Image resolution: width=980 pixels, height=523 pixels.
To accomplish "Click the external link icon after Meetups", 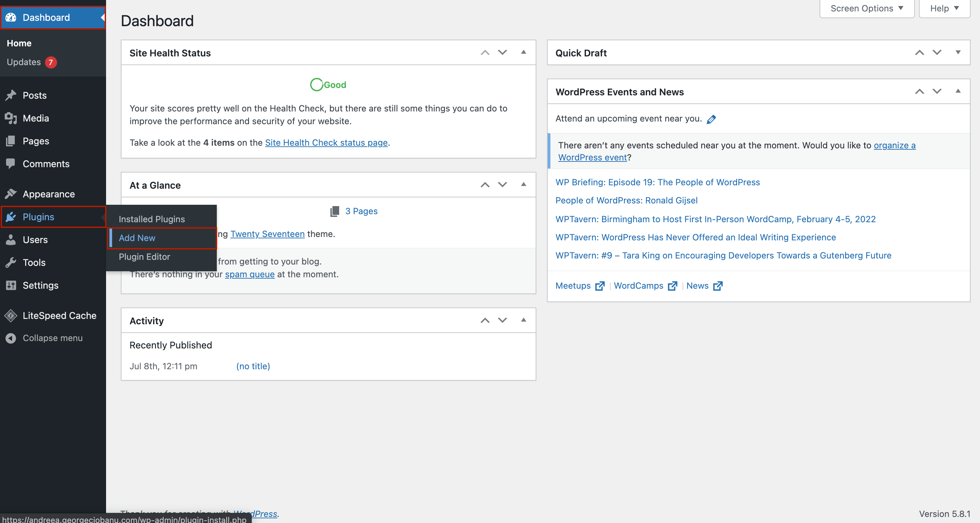I will pos(600,286).
